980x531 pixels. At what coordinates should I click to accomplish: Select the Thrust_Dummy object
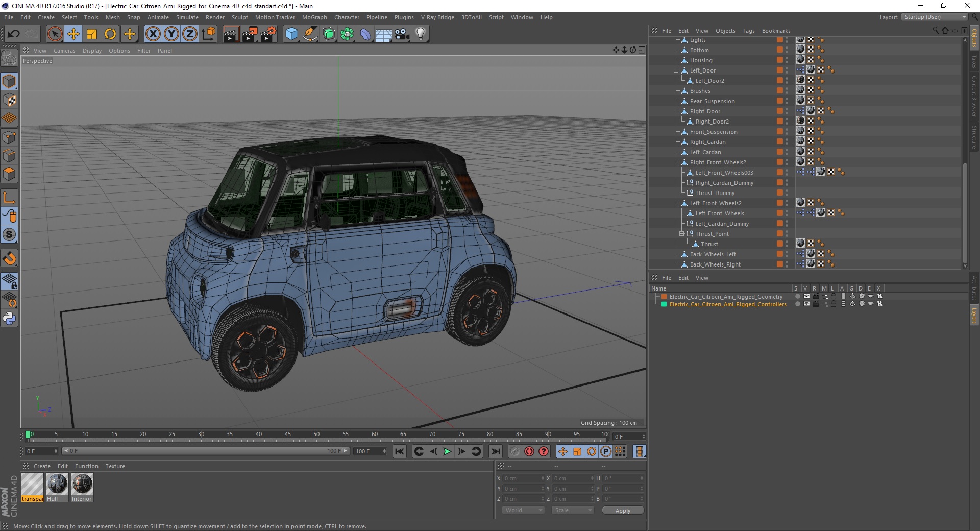click(x=715, y=193)
